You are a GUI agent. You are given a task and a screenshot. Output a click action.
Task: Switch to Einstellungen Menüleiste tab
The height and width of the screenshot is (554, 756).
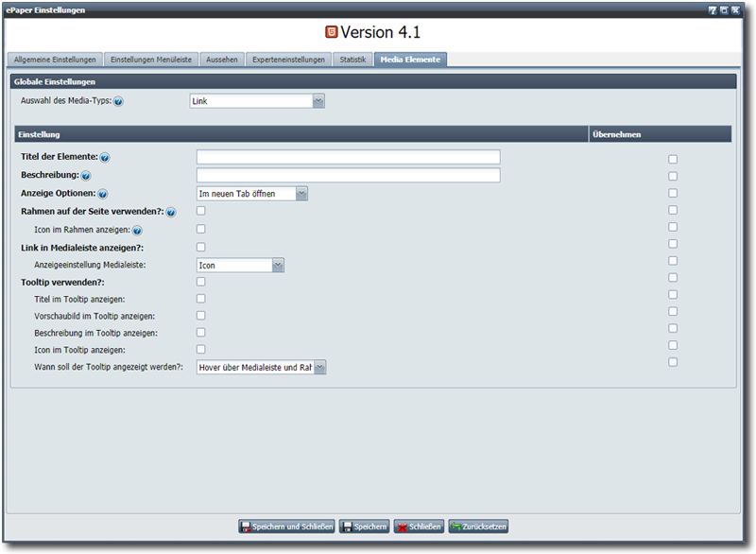pyautogui.click(x=151, y=60)
